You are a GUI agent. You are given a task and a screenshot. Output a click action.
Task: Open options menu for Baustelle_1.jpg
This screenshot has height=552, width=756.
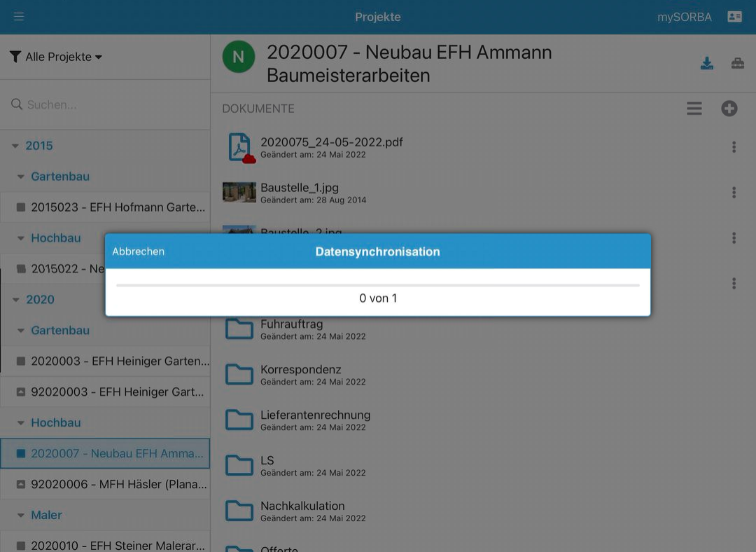pos(734,193)
